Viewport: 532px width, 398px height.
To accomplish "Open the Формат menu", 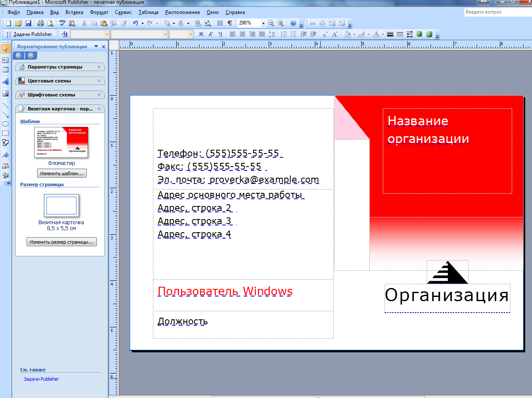I will point(99,12).
